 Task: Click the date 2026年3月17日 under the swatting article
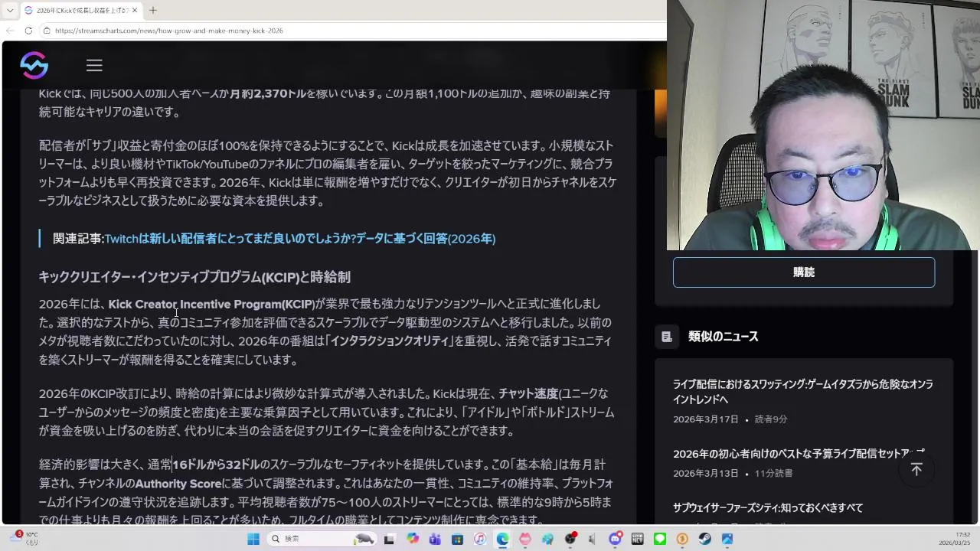(706, 419)
